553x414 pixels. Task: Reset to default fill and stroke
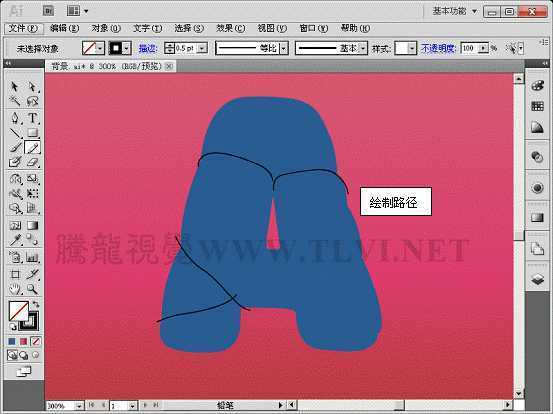(12, 327)
